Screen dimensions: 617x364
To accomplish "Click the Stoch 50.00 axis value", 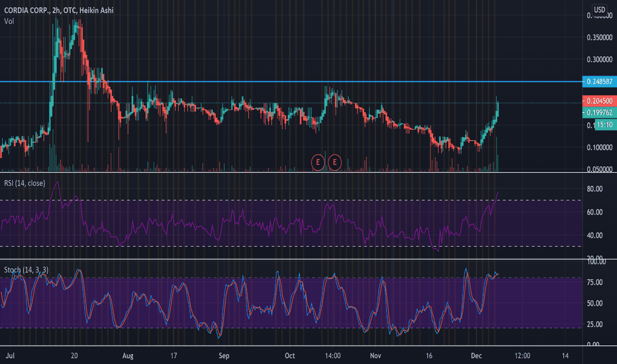I will pos(594,303).
